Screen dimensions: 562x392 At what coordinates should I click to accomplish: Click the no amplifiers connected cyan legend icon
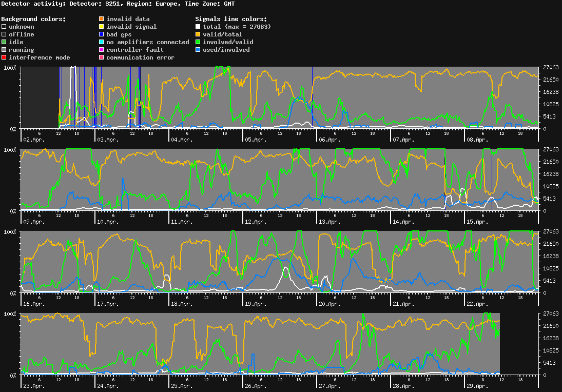click(x=101, y=42)
